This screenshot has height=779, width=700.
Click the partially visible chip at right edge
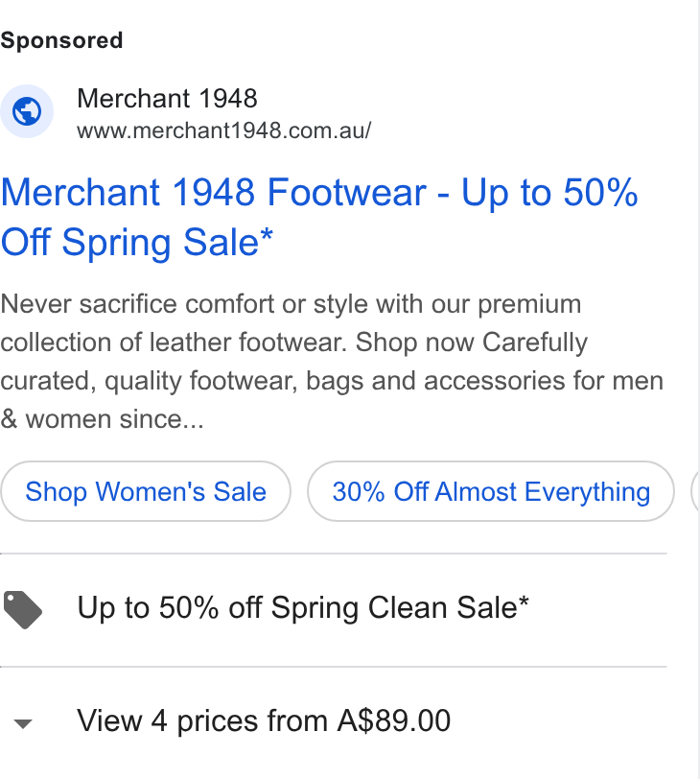pos(695,491)
